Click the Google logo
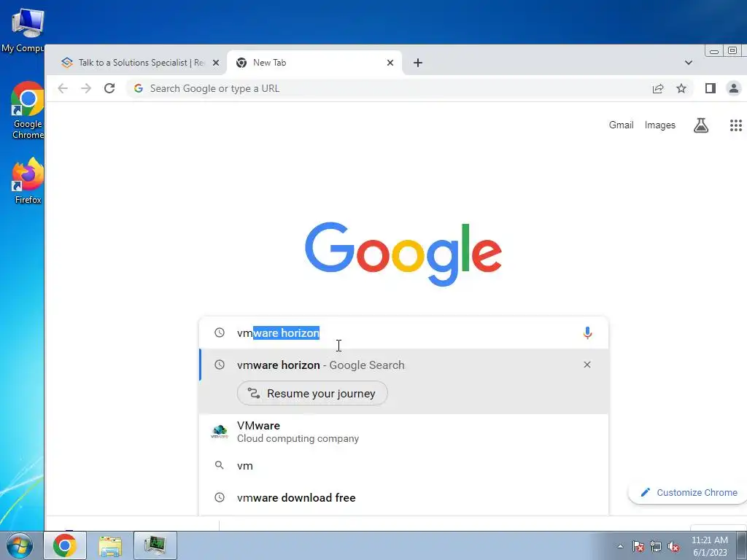 pyautogui.click(x=403, y=254)
